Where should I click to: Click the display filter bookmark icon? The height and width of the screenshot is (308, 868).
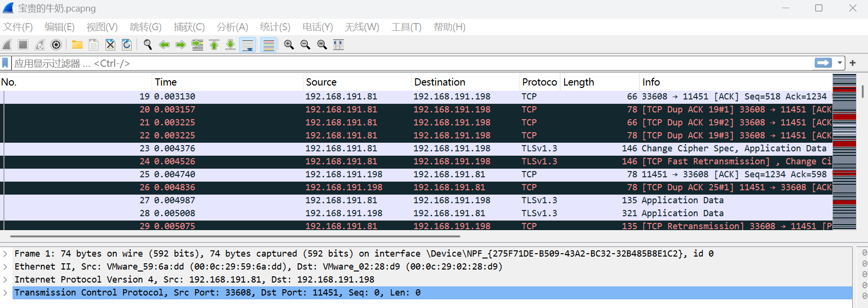tap(6, 63)
